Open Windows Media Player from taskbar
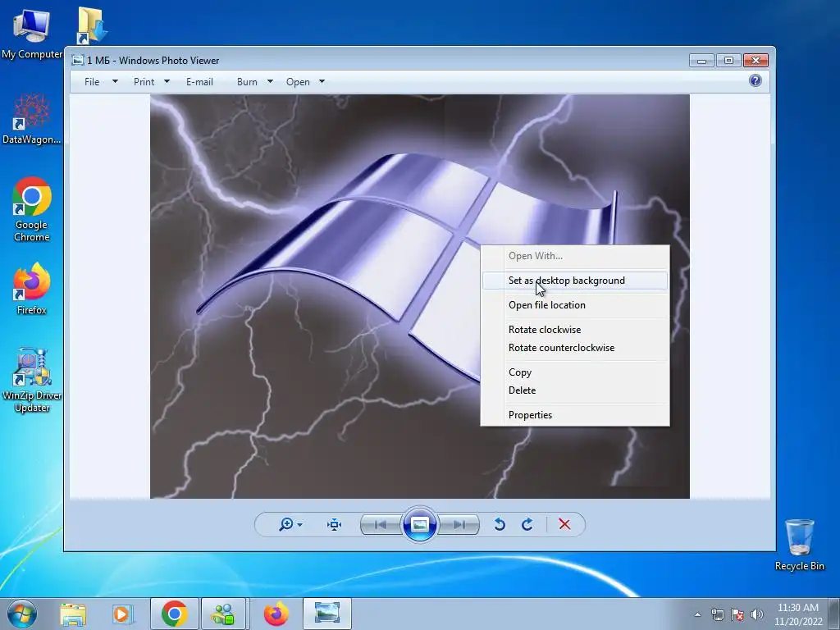This screenshot has height=630, width=840. point(123,614)
